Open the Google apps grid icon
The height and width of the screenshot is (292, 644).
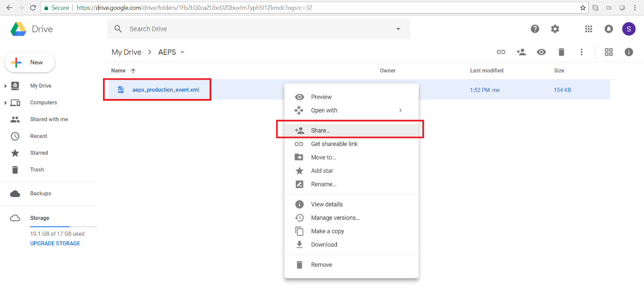click(x=588, y=29)
